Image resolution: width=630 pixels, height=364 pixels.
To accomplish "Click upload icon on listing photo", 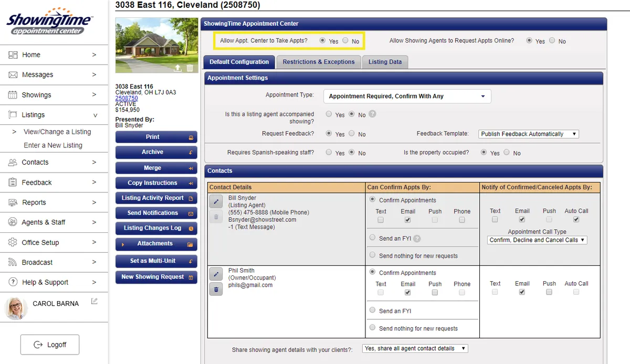I will (177, 68).
